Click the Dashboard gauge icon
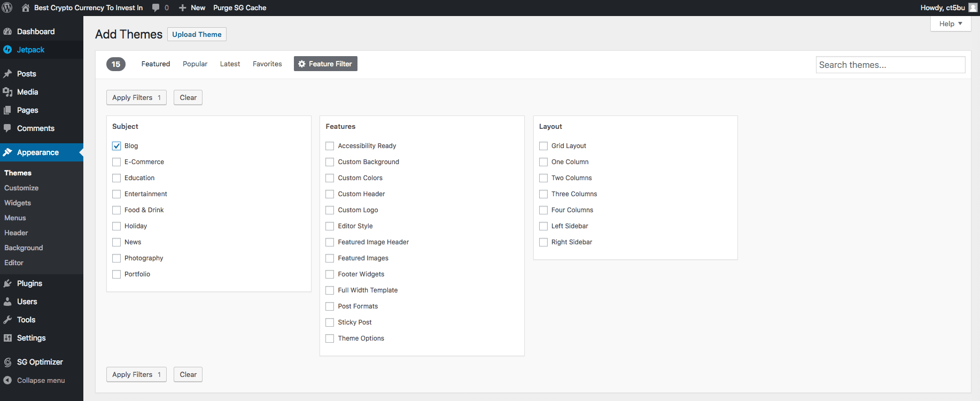This screenshot has width=980, height=401. coord(7,32)
